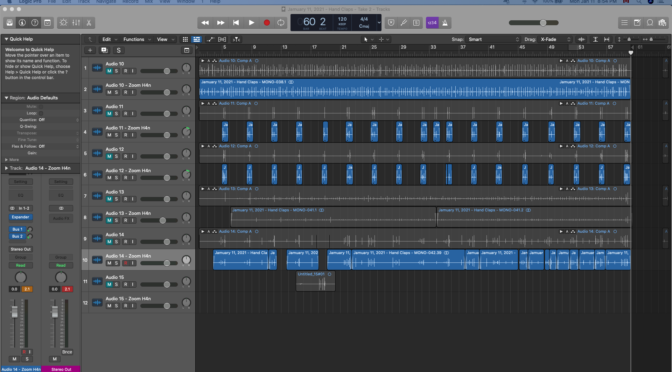Screen dimensions: 672x372
Task: Toggle Show Flex button
Action: pyautogui.click(x=222, y=39)
